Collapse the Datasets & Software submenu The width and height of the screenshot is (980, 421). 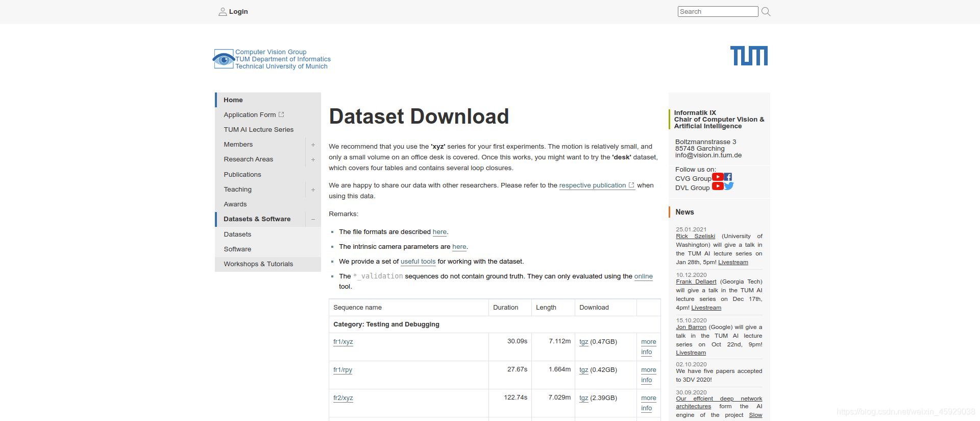pyautogui.click(x=313, y=219)
